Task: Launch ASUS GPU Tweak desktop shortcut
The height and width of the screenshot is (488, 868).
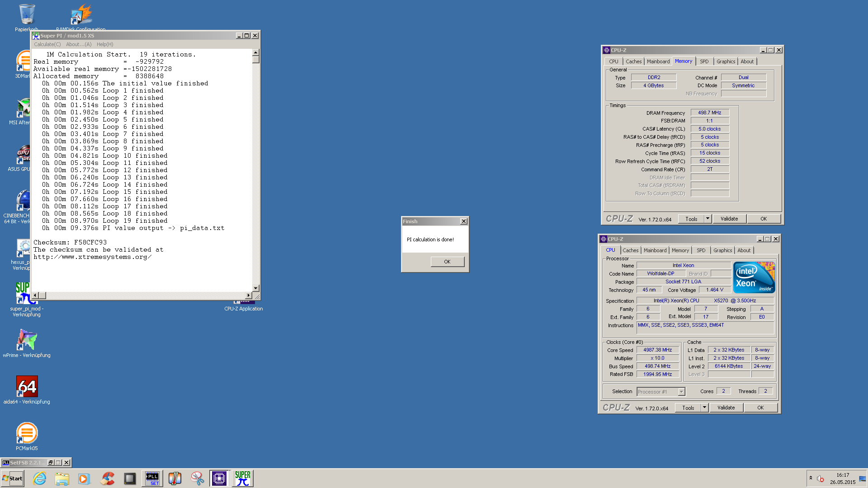Action: point(20,157)
